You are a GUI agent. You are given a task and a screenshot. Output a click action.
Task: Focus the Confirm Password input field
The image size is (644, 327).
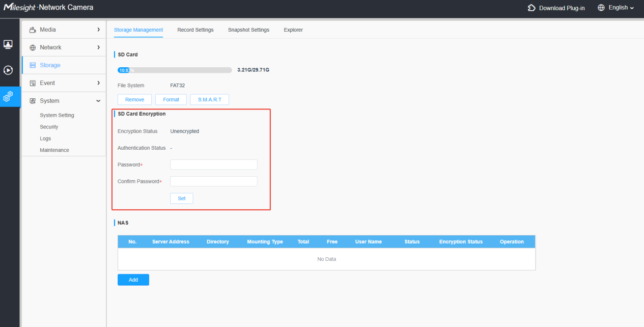[214, 181]
